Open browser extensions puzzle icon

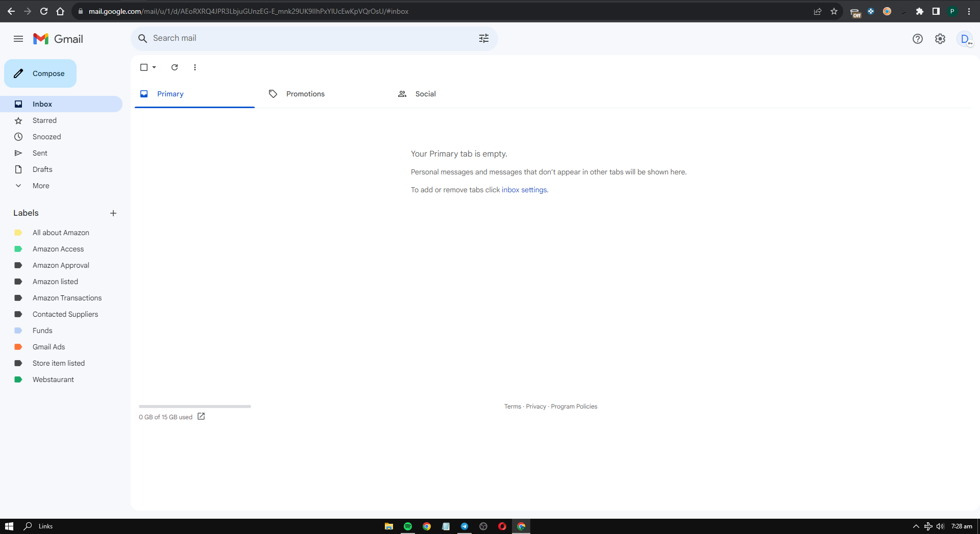pyautogui.click(x=920, y=11)
